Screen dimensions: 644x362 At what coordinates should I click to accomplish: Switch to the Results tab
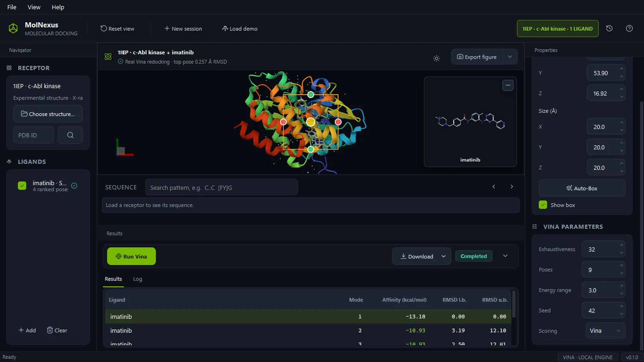click(x=113, y=279)
